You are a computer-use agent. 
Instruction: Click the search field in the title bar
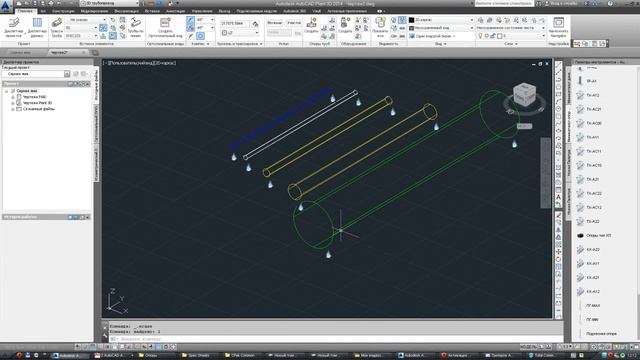click(x=504, y=3)
